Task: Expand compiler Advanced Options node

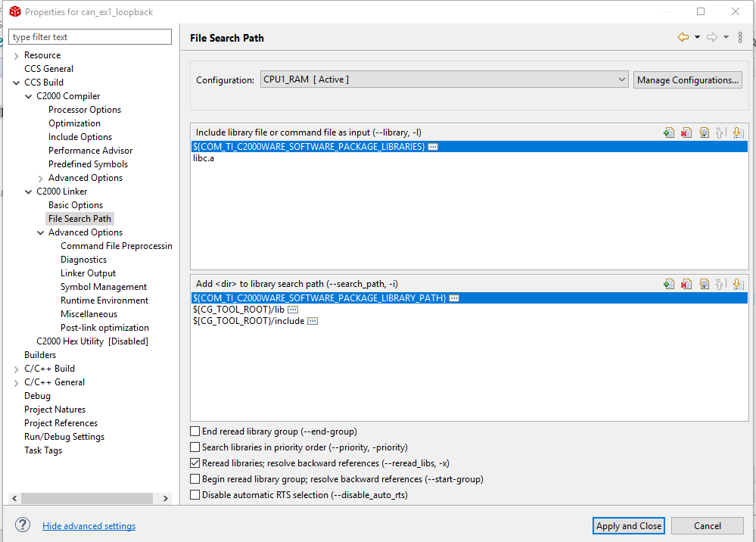Action: tap(41, 179)
